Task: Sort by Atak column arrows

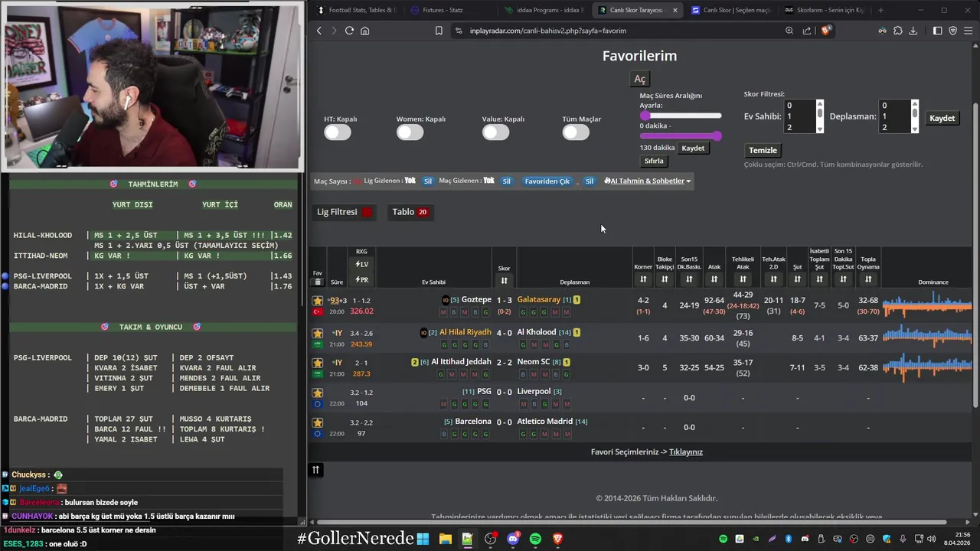Action: click(714, 279)
